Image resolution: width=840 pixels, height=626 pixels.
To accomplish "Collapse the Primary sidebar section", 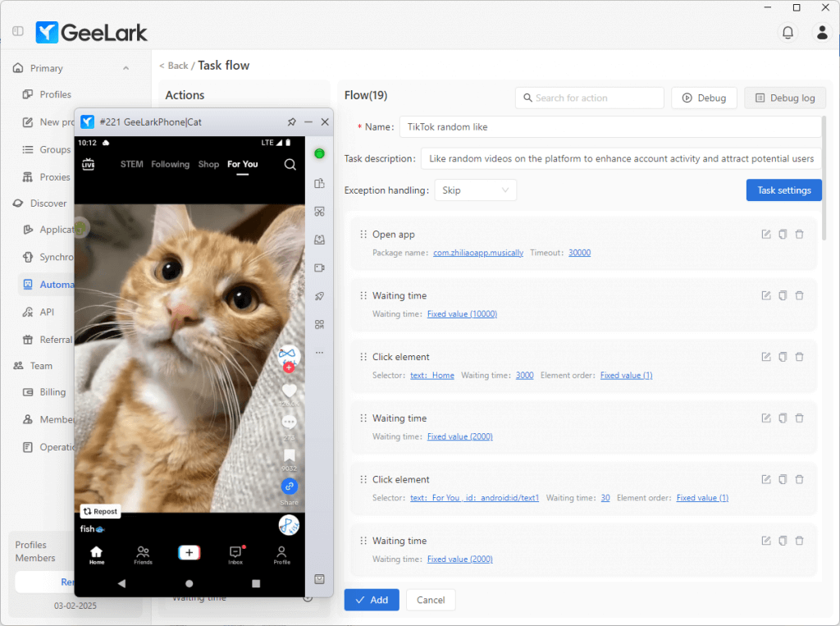I will (x=126, y=68).
